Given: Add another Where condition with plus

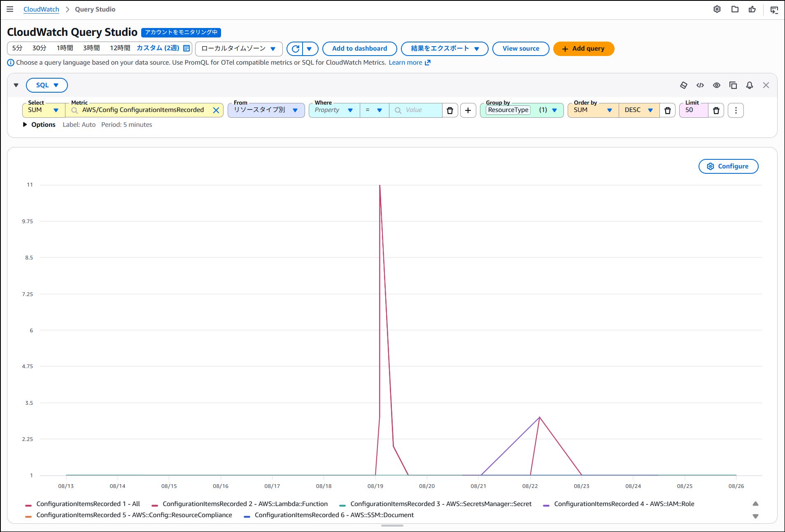Looking at the screenshot, I should click(x=468, y=110).
